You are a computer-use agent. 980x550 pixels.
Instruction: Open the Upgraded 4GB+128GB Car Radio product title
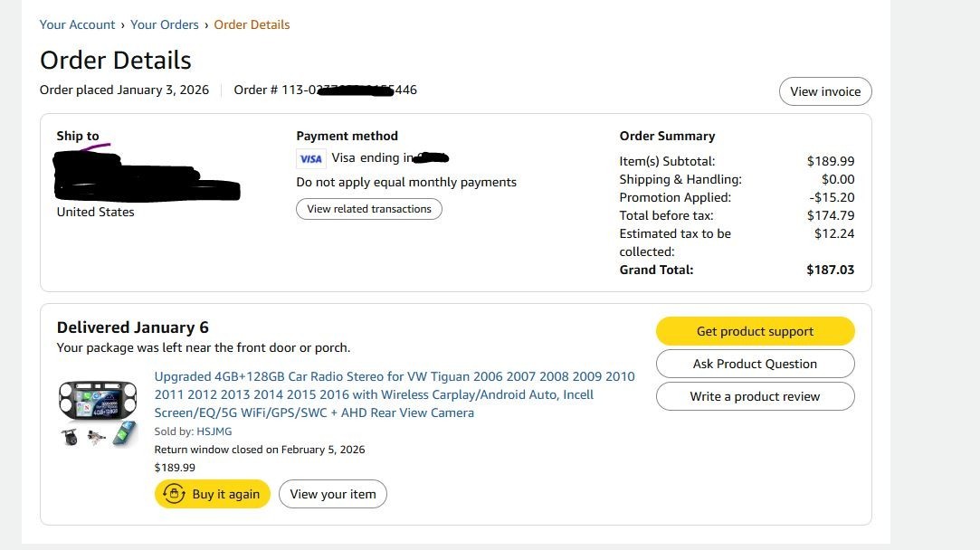(395, 394)
